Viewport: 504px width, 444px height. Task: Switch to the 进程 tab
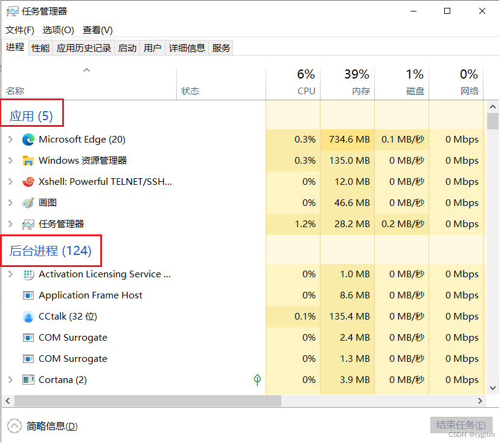(x=14, y=48)
